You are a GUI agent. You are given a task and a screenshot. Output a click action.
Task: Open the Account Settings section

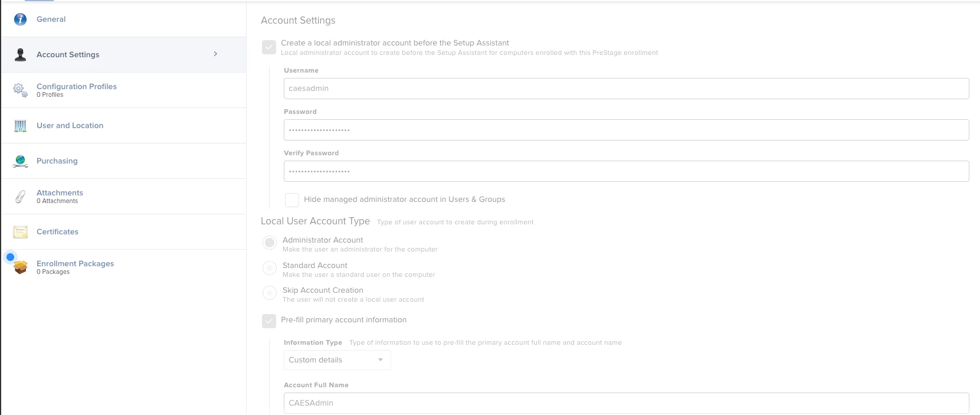[x=123, y=55]
